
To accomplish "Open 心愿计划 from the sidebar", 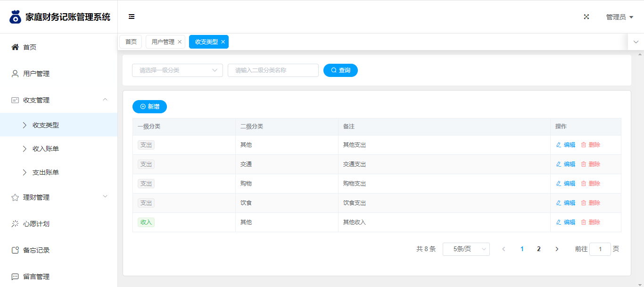I will tap(36, 224).
